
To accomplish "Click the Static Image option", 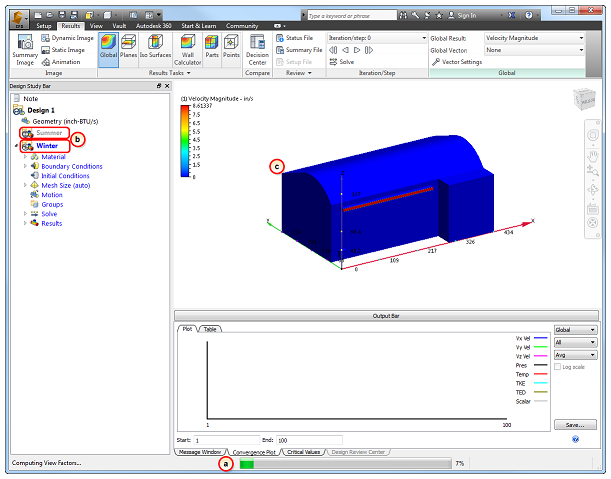I will pyautogui.click(x=63, y=50).
